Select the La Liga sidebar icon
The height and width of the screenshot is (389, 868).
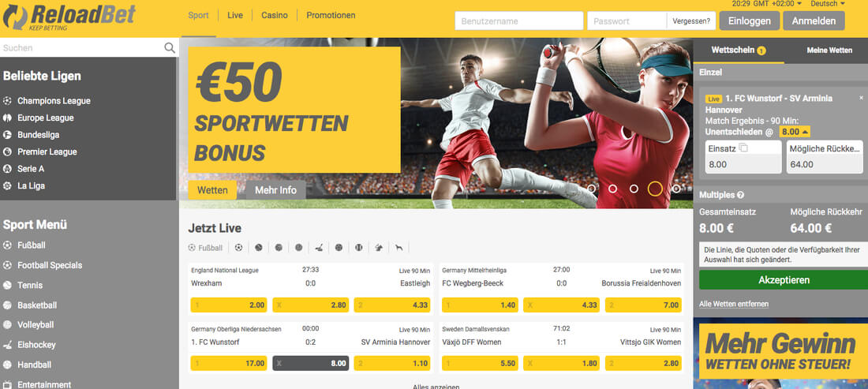click(x=7, y=186)
